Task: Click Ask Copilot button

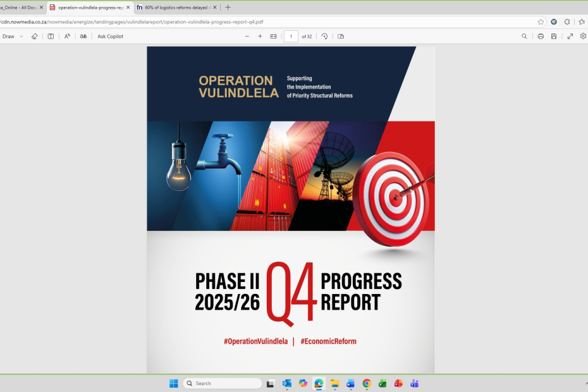Action: coord(110,37)
